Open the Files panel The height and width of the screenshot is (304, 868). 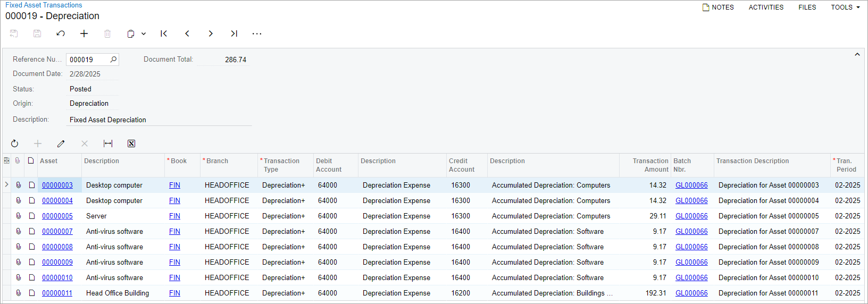pyautogui.click(x=807, y=7)
